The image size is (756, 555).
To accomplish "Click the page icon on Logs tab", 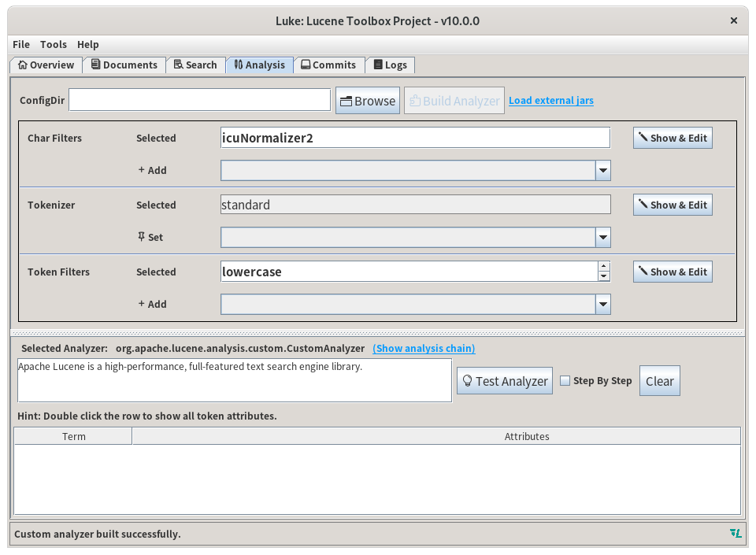I will (x=379, y=65).
